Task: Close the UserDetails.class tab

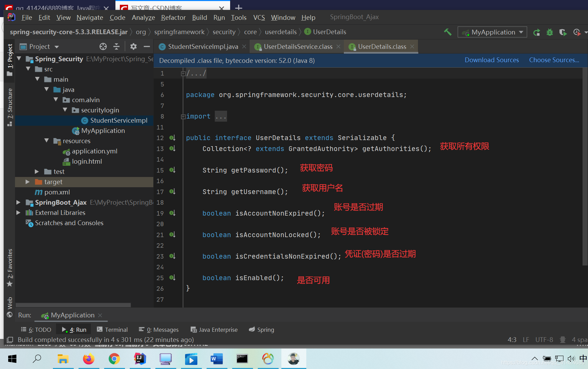Action: pos(412,47)
